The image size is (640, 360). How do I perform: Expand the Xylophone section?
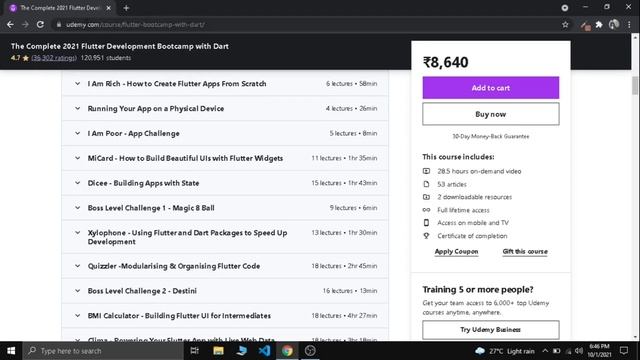click(x=225, y=237)
